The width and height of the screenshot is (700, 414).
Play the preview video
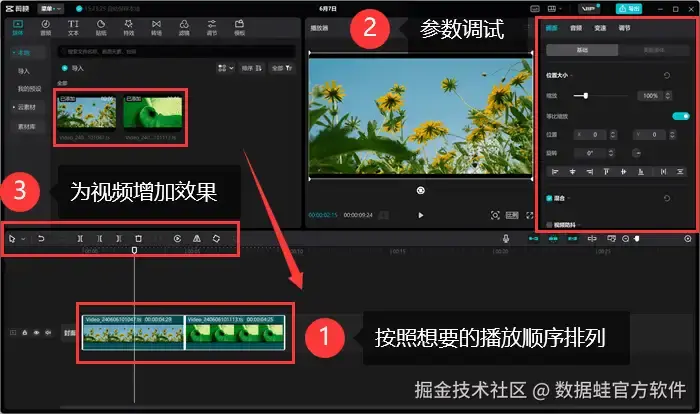click(421, 215)
